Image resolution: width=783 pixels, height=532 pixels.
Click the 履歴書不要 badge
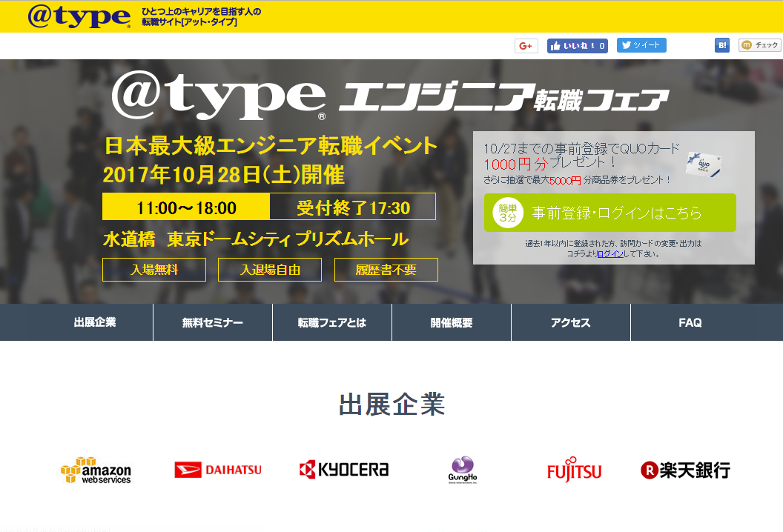[x=386, y=270]
